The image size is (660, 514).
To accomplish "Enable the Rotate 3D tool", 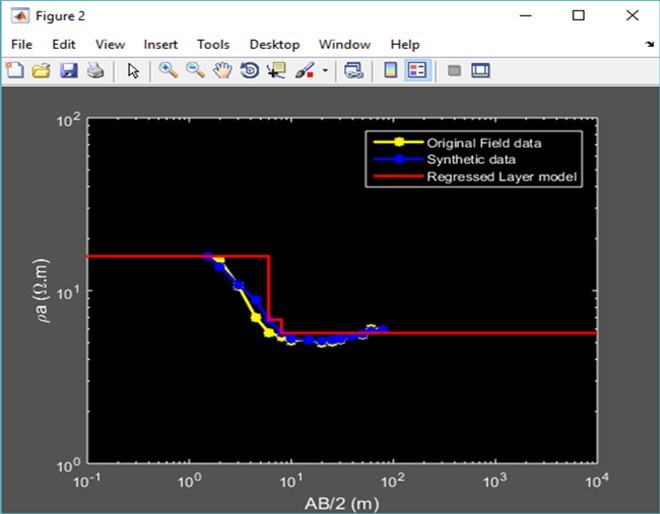I will (x=250, y=71).
